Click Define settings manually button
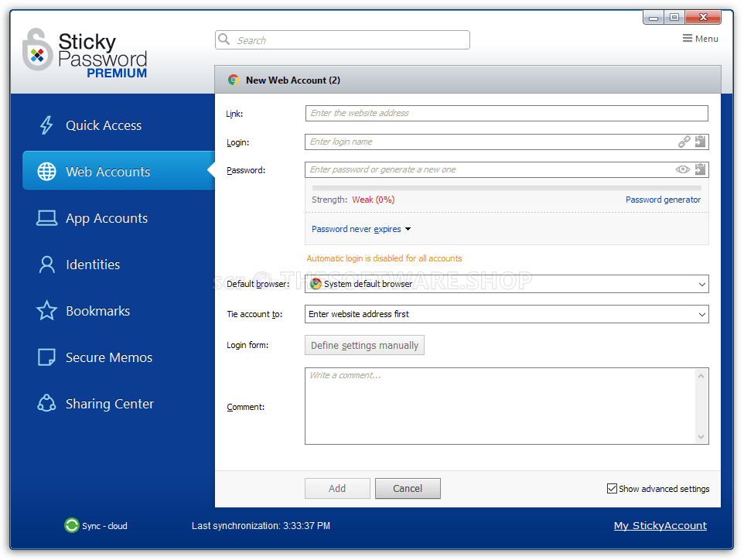 tap(364, 345)
